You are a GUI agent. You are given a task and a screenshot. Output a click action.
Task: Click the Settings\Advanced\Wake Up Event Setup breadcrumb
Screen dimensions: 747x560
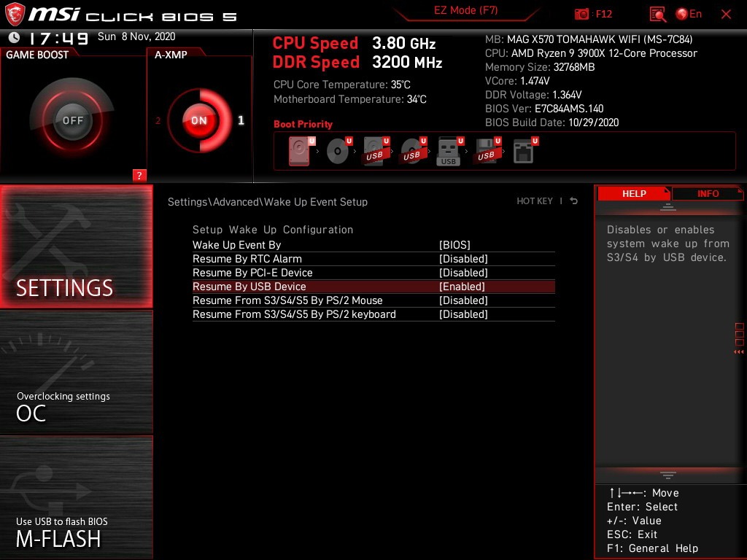point(268,201)
